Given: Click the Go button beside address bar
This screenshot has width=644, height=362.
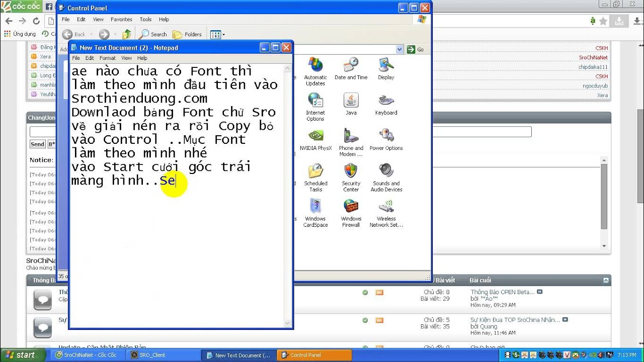Looking at the screenshot, I should pos(416,49).
